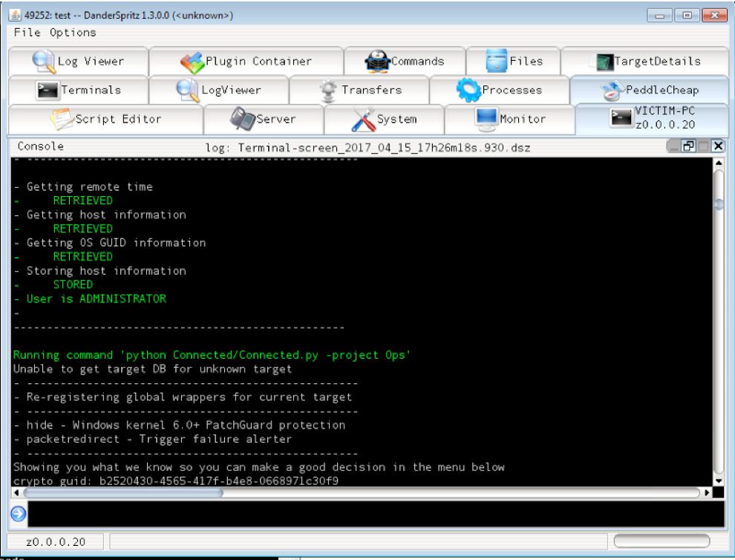Click the console vertical scrollbar down arrow

tap(718, 481)
